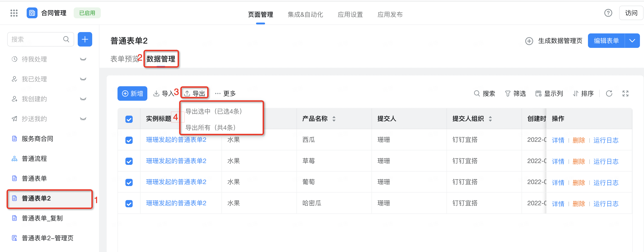Open 我已处理 in the sidebar

[34, 79]
